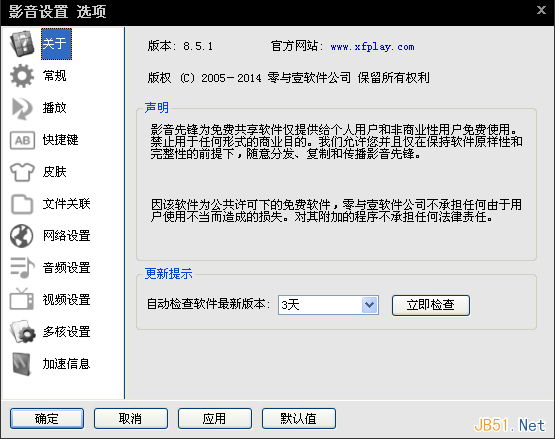
Task: Click the 版权 (C) 2005-2014 copyright line
Action: tap(288, 78)
